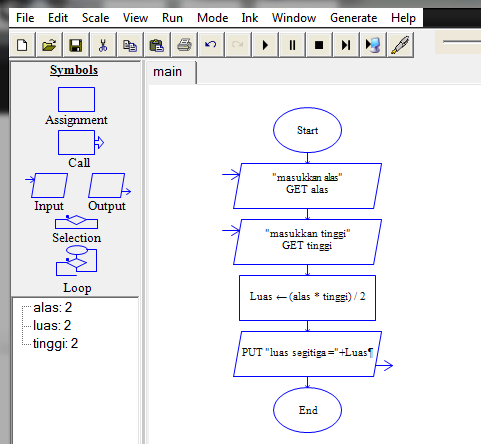Select the Call symbol in the palette
Screen dimensions: 481x444
coord(81,143)
